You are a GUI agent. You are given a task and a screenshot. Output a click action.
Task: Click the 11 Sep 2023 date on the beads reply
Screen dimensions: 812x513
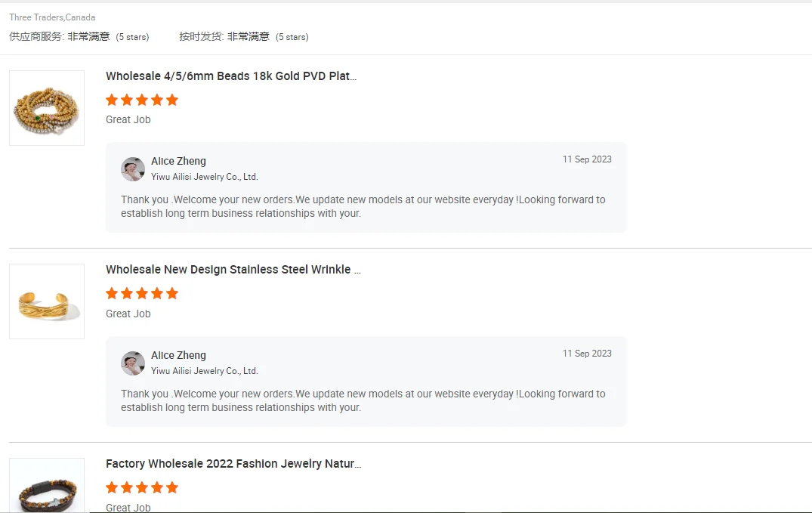pos(587,159)
